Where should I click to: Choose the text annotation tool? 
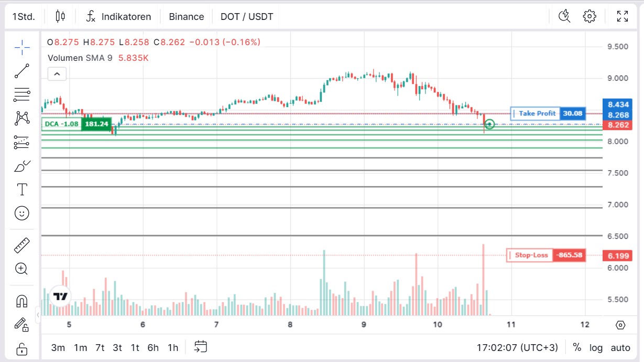22,189
